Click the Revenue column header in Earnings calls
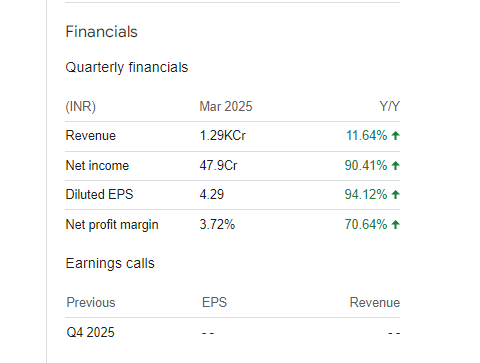 tap(375, 303)
